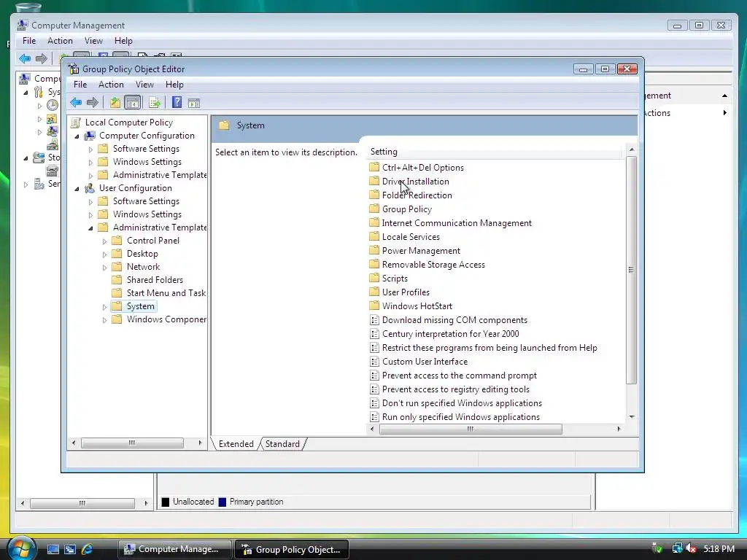Expand the Windows Components tree node
Image resolution: width=747 pixels, height=560 pixels.
(x=105, y=320)
